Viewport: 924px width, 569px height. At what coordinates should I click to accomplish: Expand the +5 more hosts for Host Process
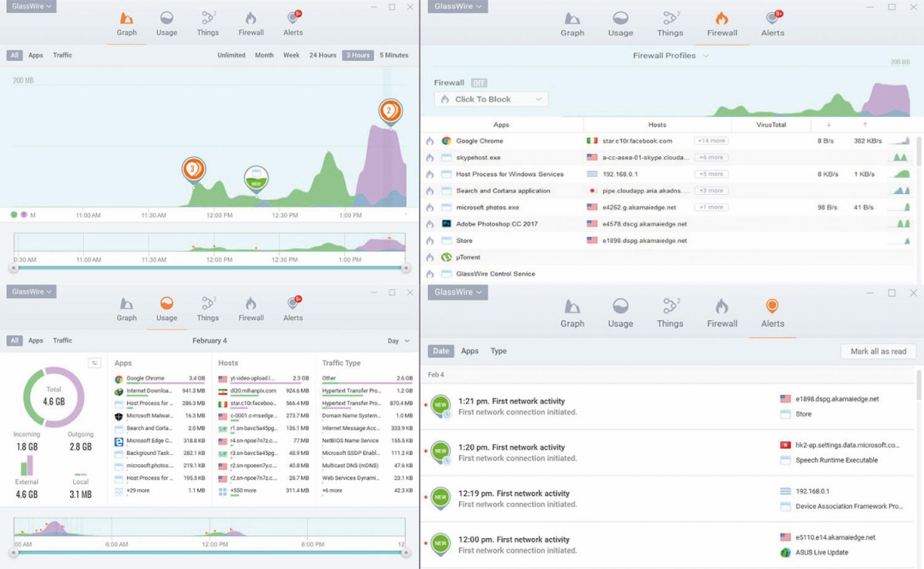pyautogui.click(x=711, y=174)
